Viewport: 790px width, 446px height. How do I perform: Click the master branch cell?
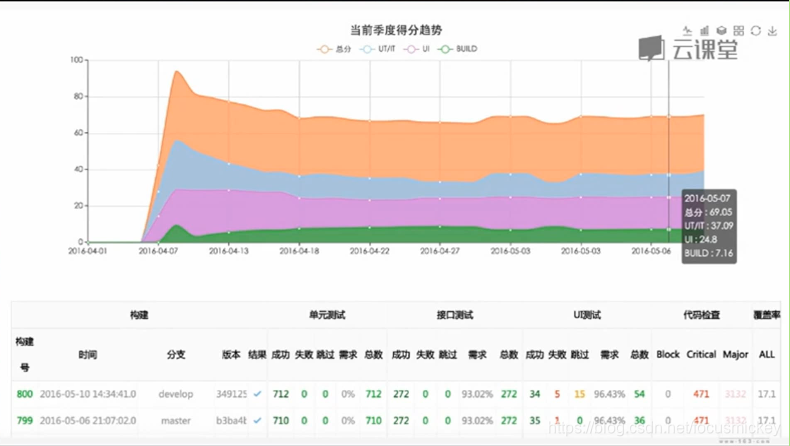176,420
